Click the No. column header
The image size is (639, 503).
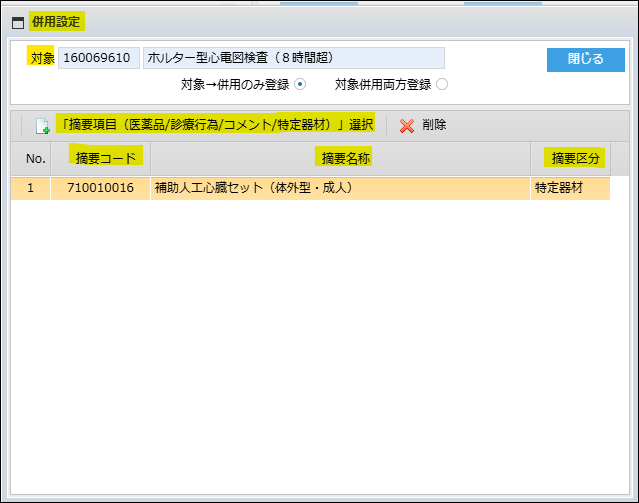(x=31, y=159)
